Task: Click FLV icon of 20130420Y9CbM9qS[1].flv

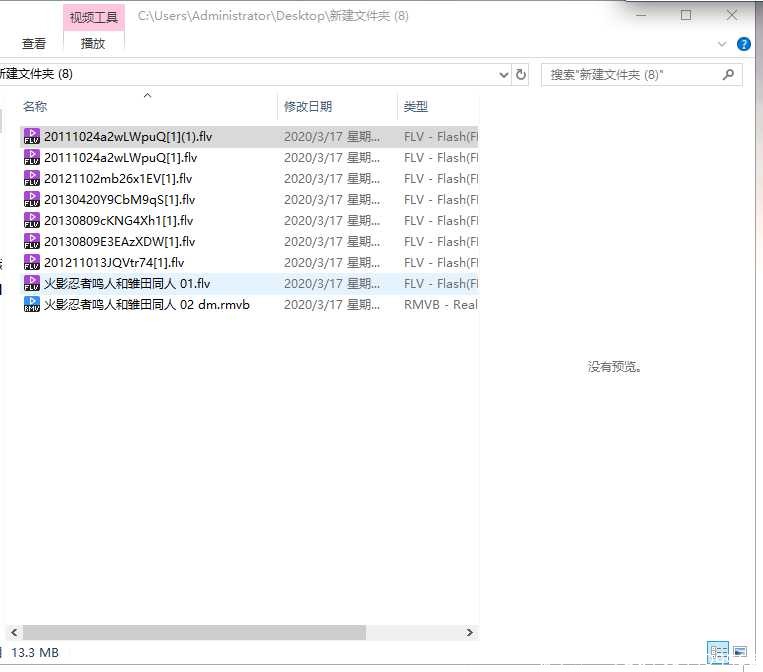Action: pos(32,200)
